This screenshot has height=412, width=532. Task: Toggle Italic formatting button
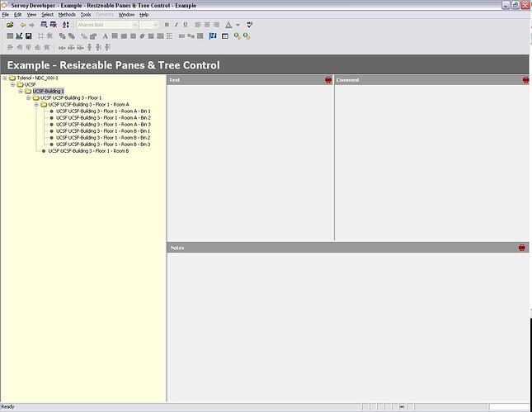coord(176,25)
